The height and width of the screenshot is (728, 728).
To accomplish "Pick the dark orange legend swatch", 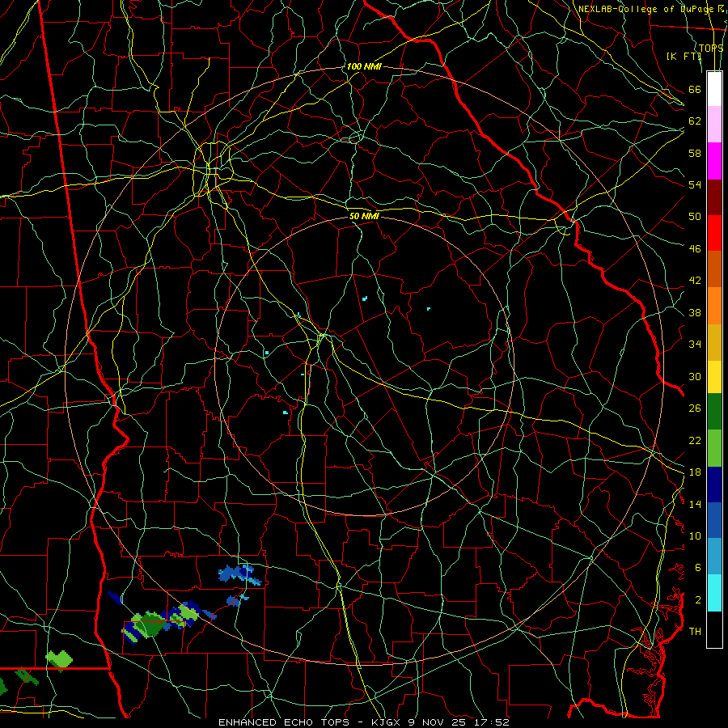I will point(714,269).
